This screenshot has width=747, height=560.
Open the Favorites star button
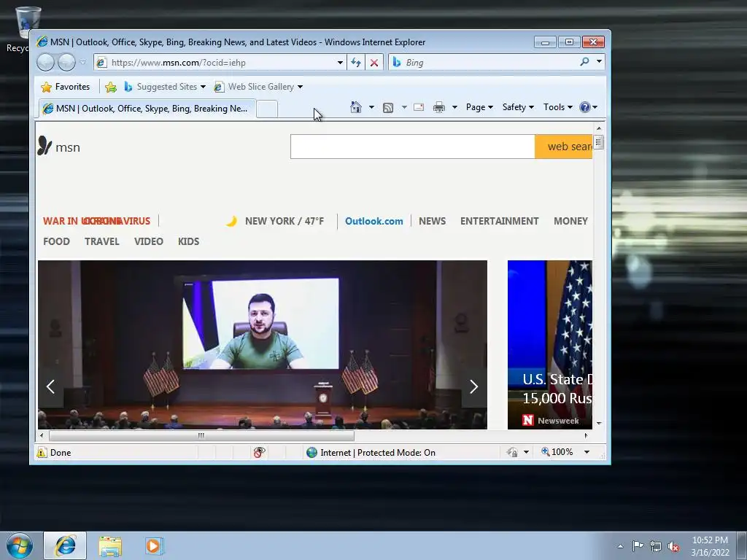click(x=66, y=87)
